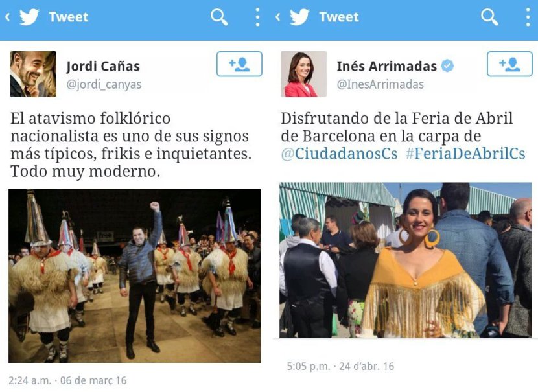
Task: View Jordi Cañas profile picture
Action: (x=33, y=74)
